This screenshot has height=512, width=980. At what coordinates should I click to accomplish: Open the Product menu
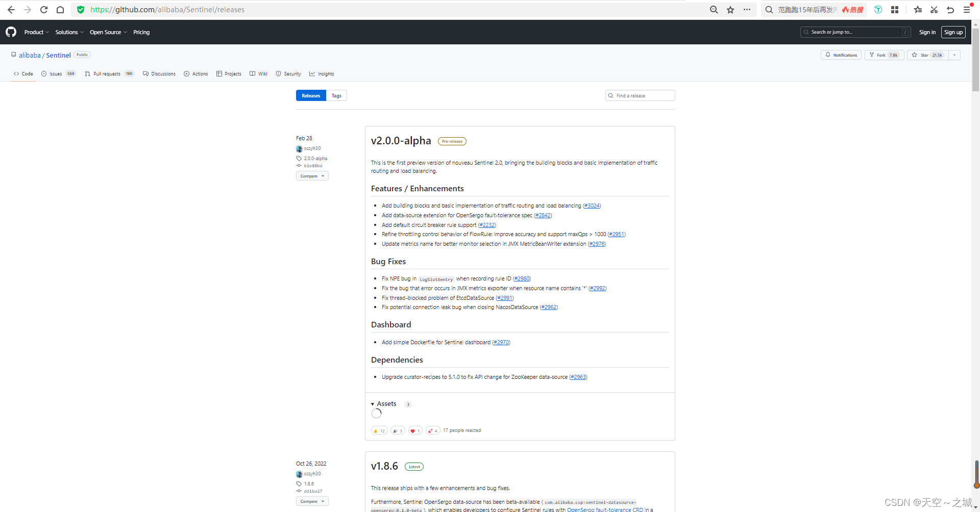[x=37, y=32]
